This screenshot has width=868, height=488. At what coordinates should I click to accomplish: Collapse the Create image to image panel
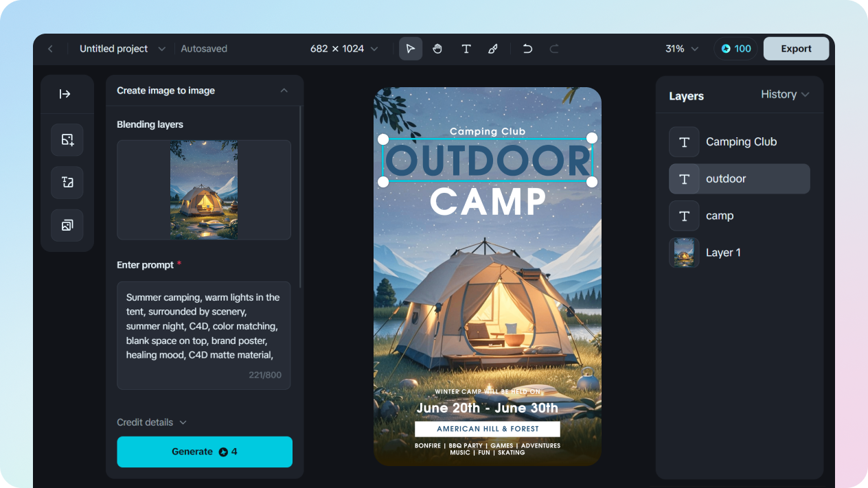point(284,91)
